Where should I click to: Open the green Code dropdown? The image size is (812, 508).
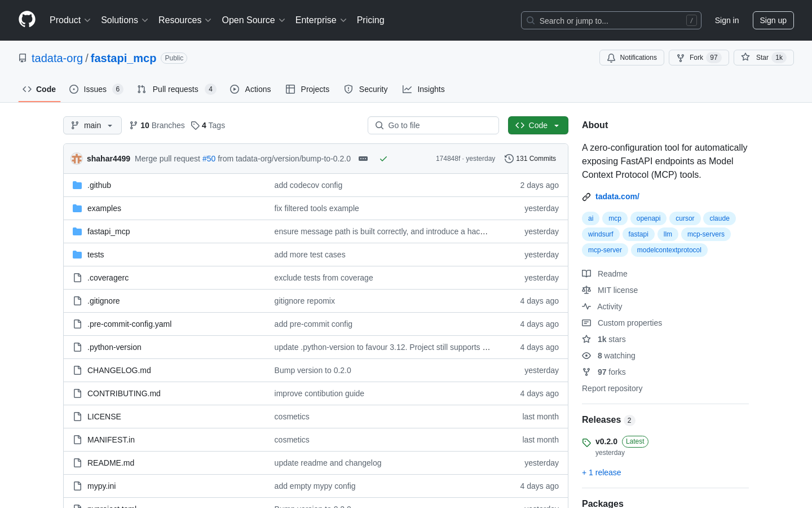point(538,125)
